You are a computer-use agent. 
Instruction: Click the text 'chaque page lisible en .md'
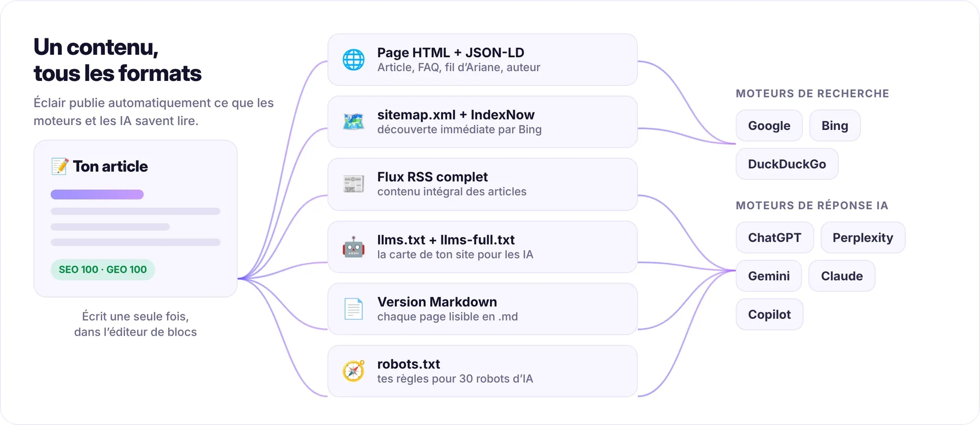tap(447, 317)
